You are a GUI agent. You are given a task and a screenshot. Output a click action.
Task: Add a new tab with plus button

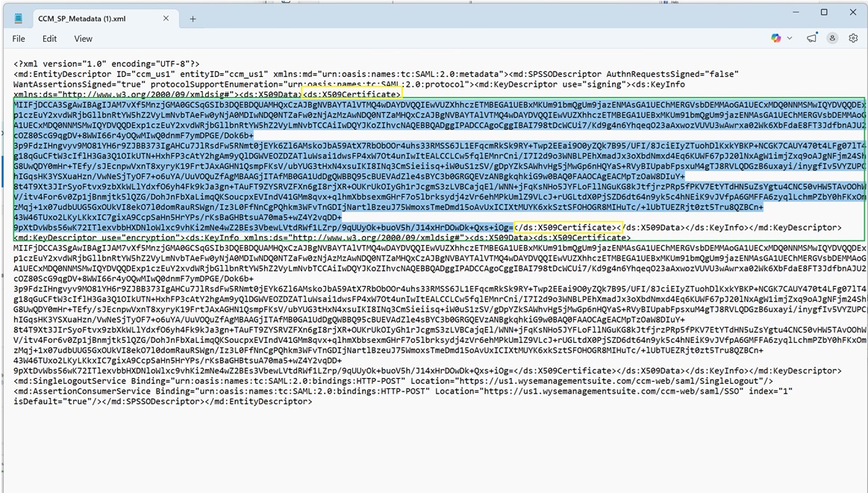(193, 19)
